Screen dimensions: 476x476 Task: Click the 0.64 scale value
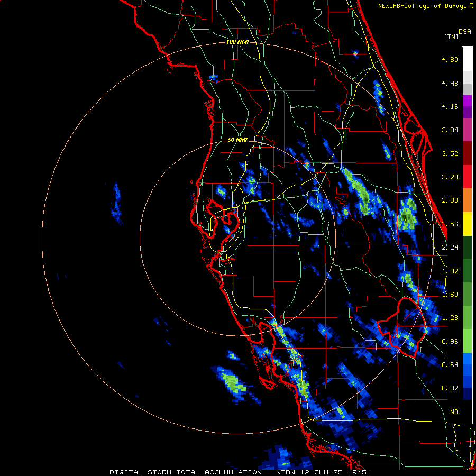pyautogui.click(x=450, y=364)
